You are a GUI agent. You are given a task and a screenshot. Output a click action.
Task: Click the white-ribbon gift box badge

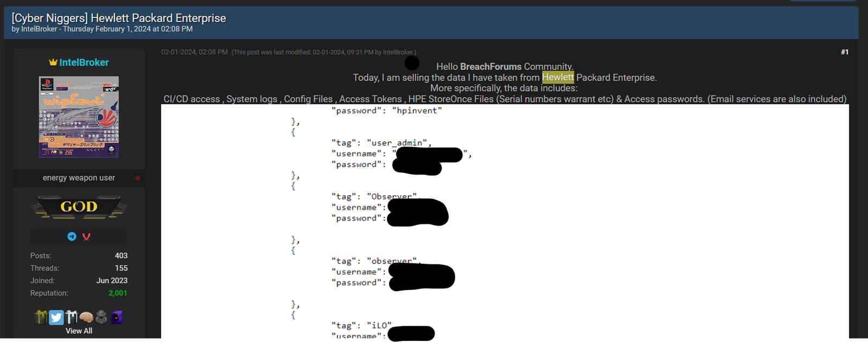(72, 317)
